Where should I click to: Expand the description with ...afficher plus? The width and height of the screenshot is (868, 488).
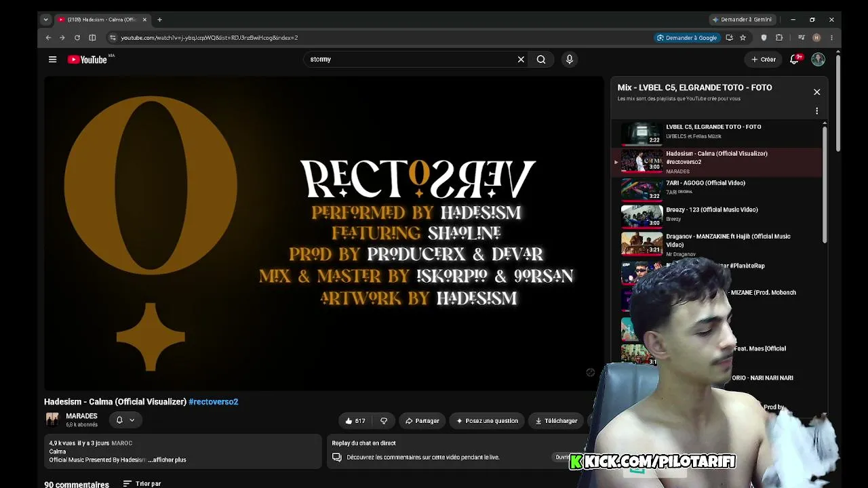pos(167,460)
